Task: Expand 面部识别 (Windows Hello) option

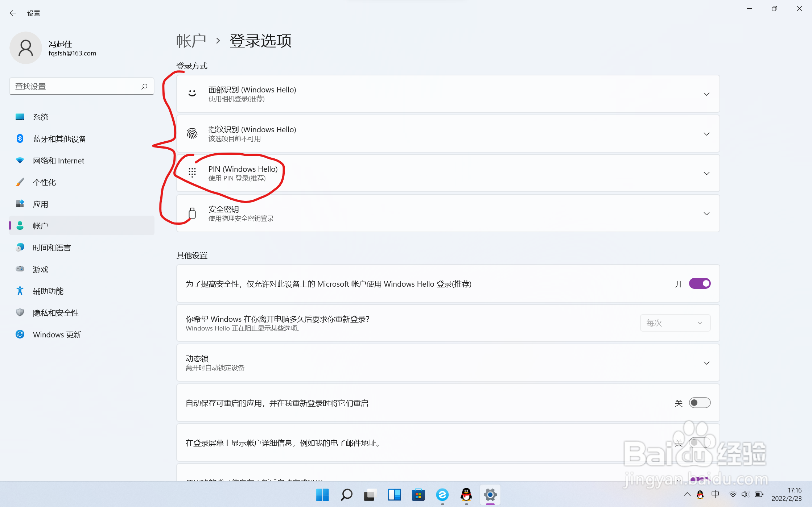Action: pos(706,94)
